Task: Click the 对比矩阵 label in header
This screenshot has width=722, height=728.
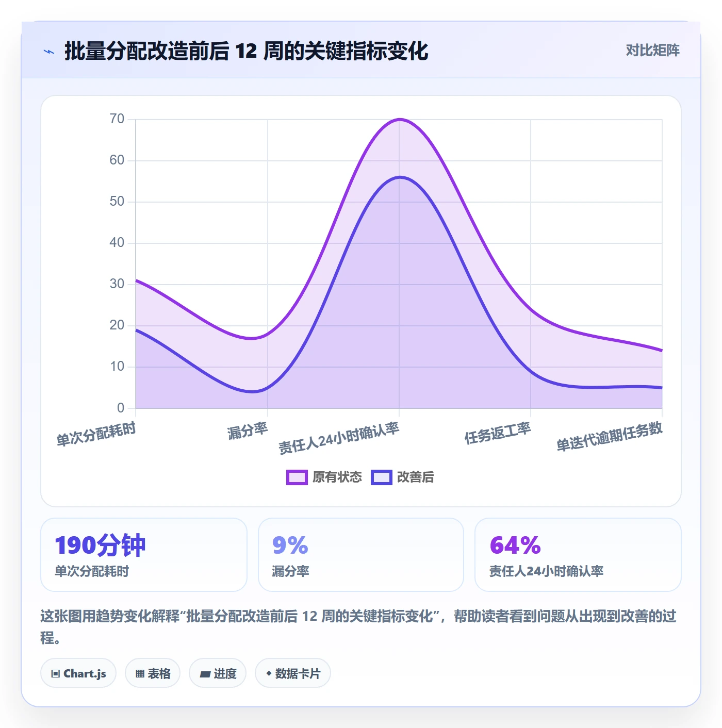Action: tap(652, 50)
